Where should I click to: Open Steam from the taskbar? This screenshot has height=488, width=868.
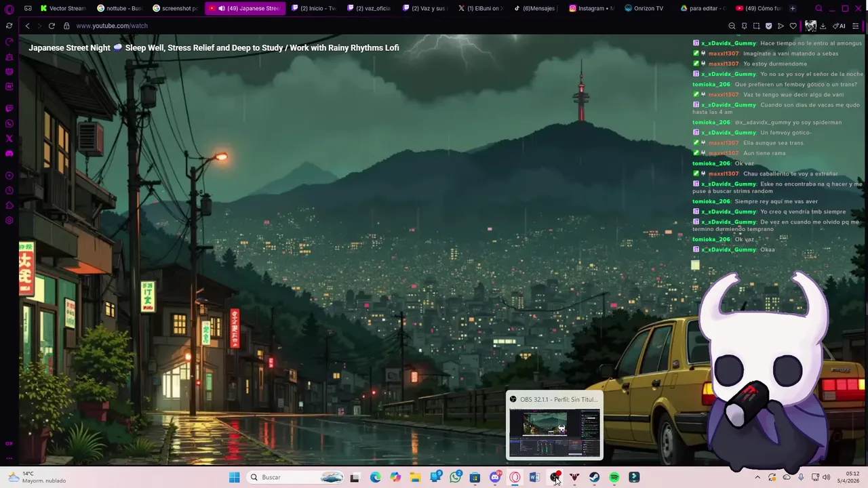(594, 477)
